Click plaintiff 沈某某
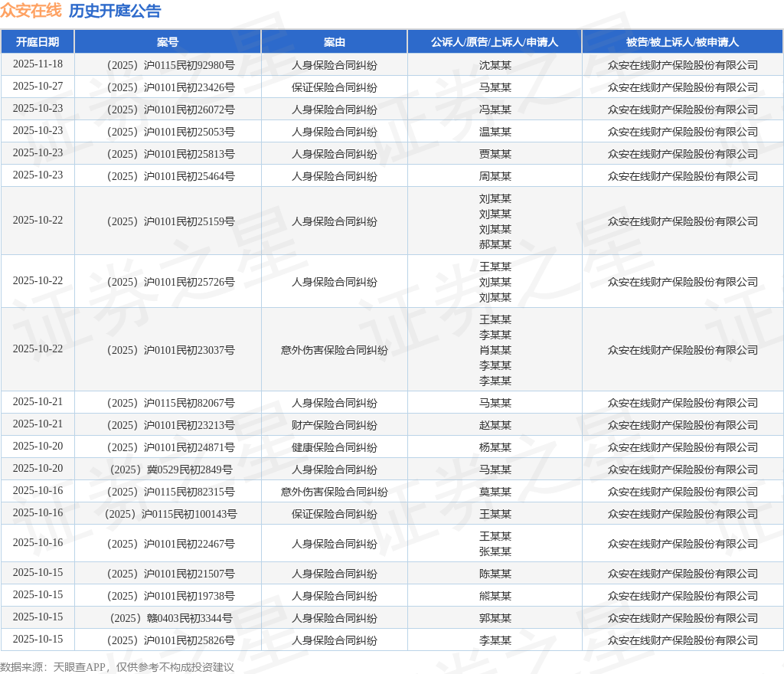Viewport: 784px width, 674px height. [x=495, y=65]
